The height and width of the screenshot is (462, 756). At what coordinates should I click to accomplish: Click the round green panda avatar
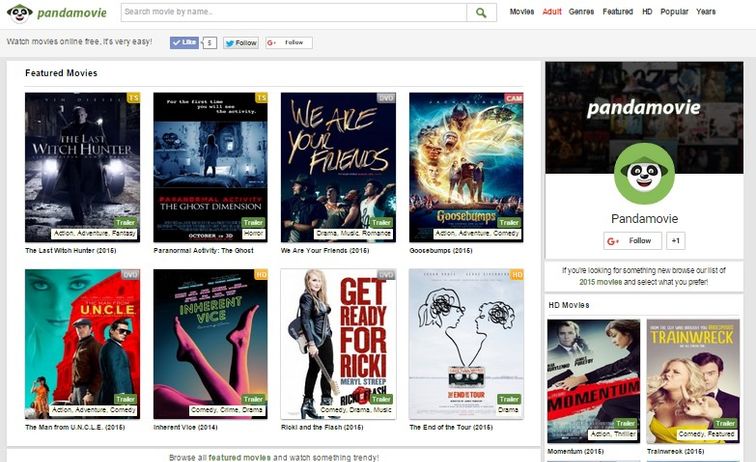(644, 174)
